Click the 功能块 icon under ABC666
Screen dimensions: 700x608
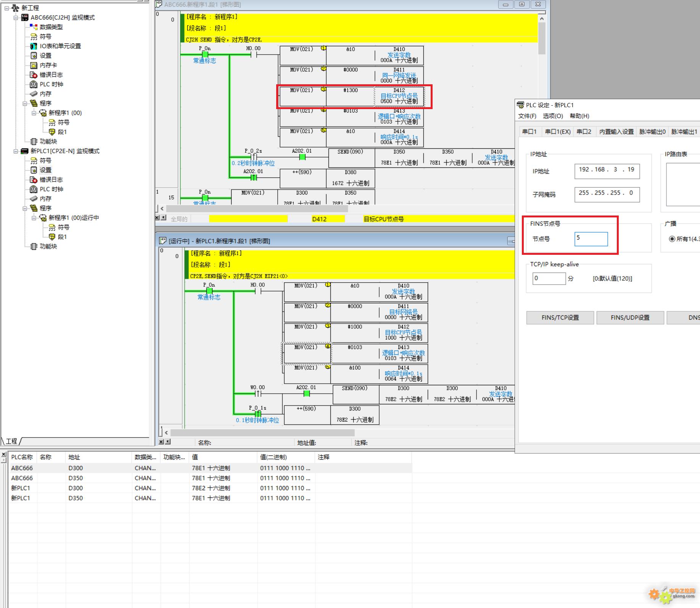click(34, 142)
